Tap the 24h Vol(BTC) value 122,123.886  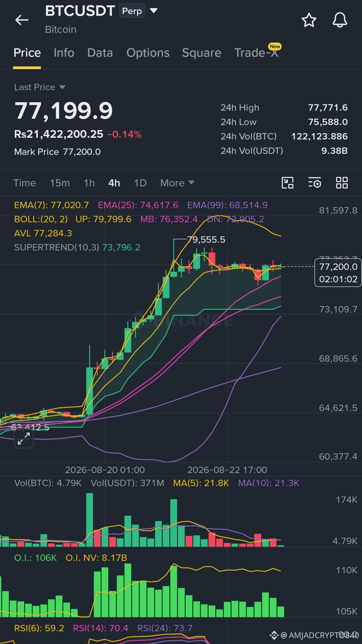(319, 136)
